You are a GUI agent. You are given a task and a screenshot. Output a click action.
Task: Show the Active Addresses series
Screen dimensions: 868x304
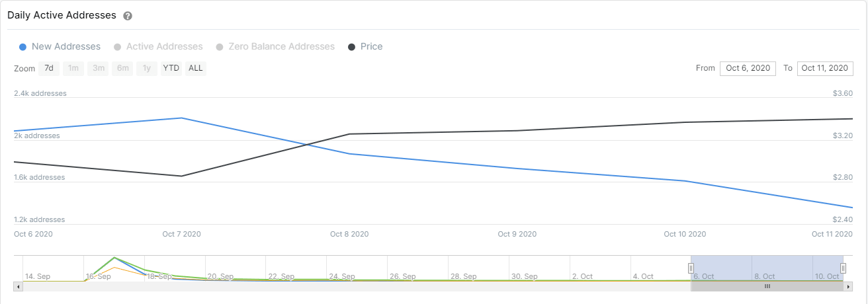164,47
